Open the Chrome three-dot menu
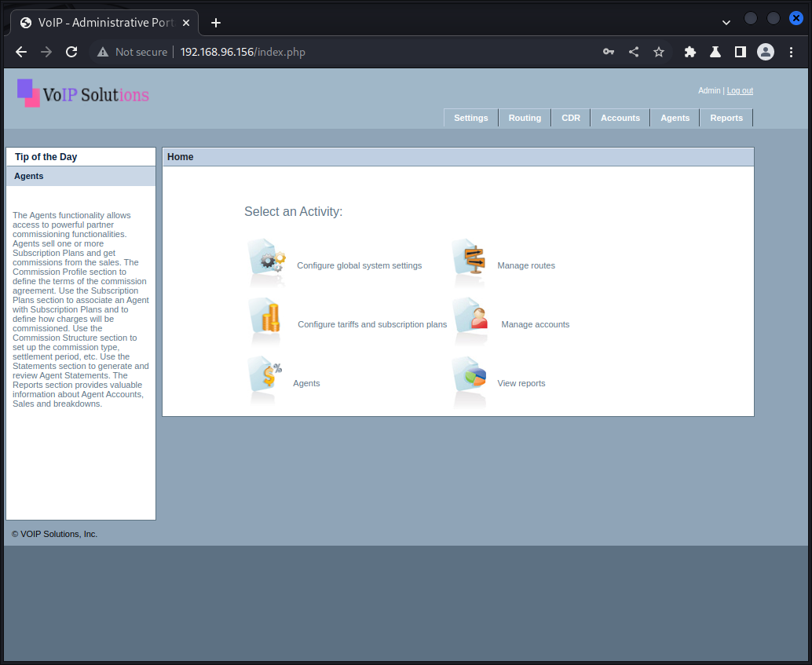Image resolution: width=812 pixels, height=665 pixels. (x=791, y=52)
